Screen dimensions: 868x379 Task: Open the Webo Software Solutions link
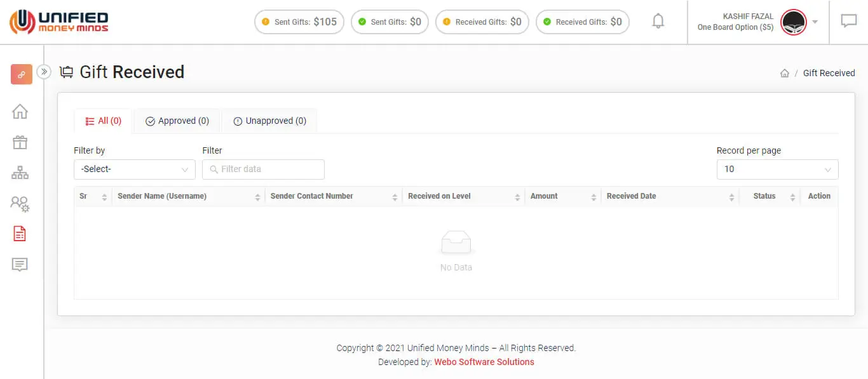[484, 362]
